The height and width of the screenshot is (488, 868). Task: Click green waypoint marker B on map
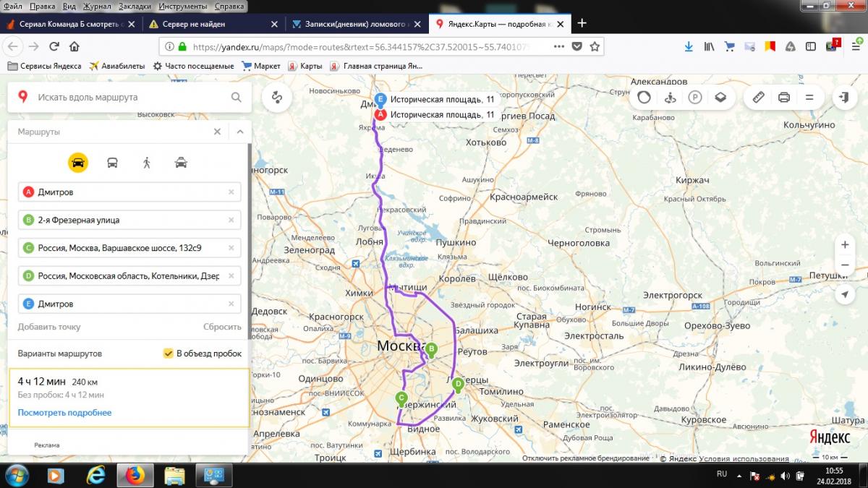(x=432, y=350)
